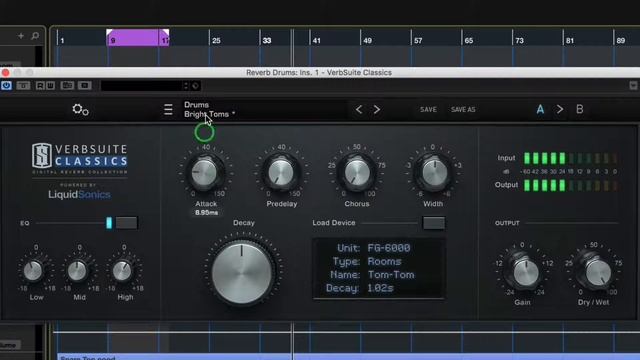Screen dimensions: 640x360
Task: Click the Name: Tom-Tom display line
Action: tap(371, 275)
